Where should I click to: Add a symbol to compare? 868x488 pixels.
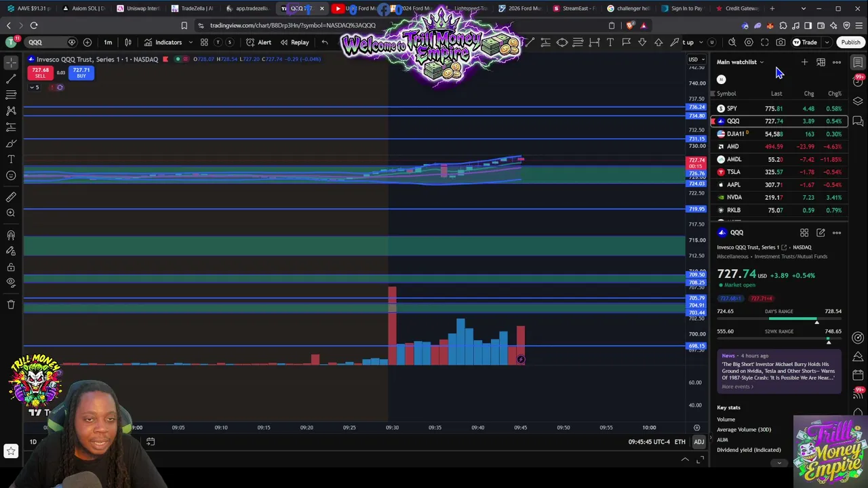pos(87,42)
